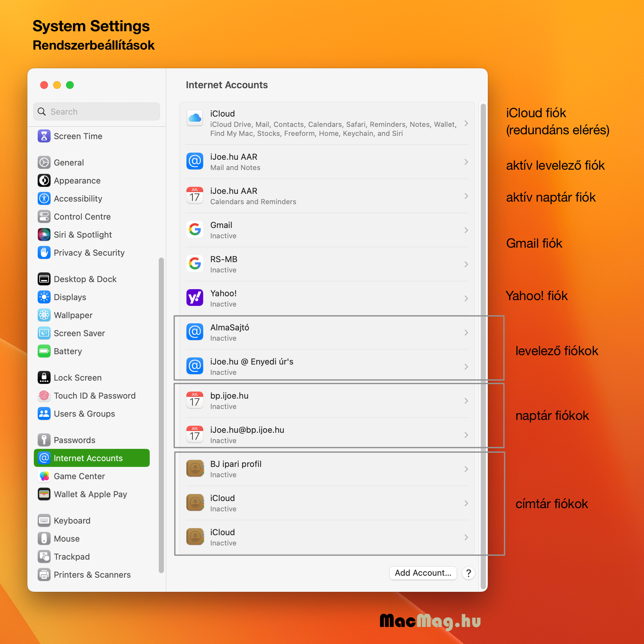Click Wallet & Apple Pay icon
The image size is (644, 644).
pos(44,494)
